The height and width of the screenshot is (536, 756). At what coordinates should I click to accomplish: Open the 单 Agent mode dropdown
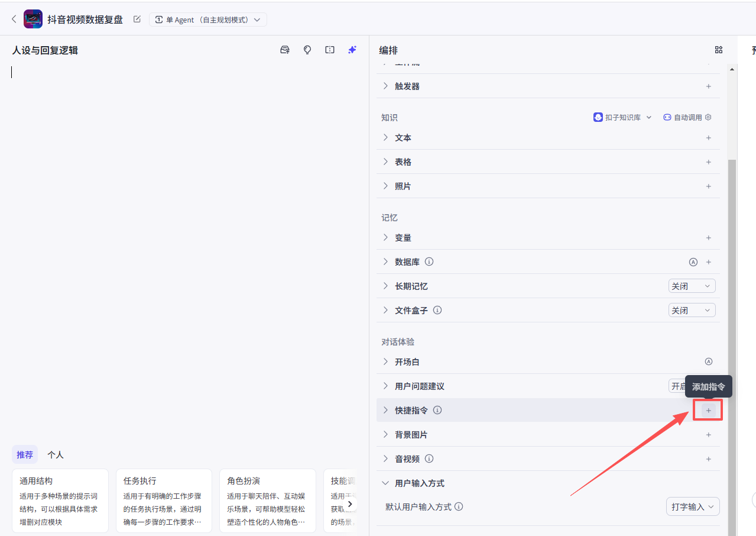[207, 20]
